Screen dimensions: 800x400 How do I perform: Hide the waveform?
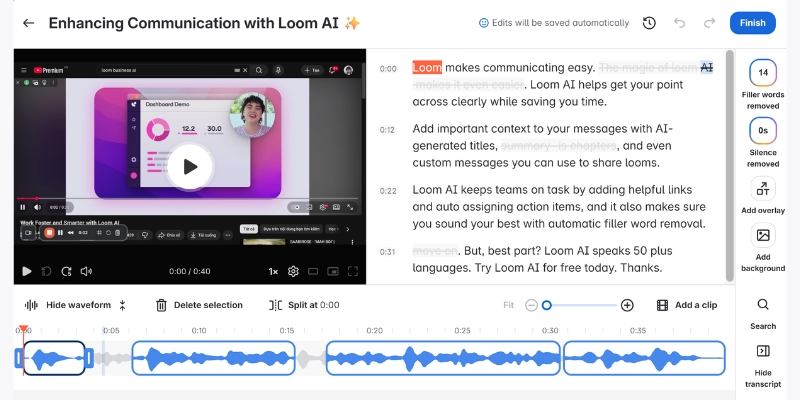68,305
